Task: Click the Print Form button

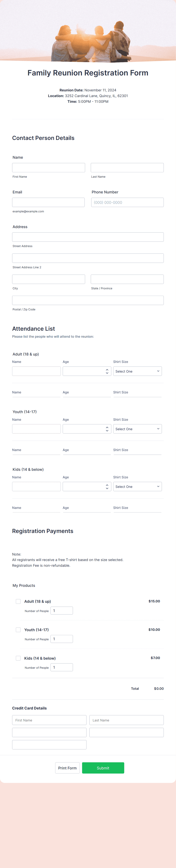Action: [x=67, y=768]
